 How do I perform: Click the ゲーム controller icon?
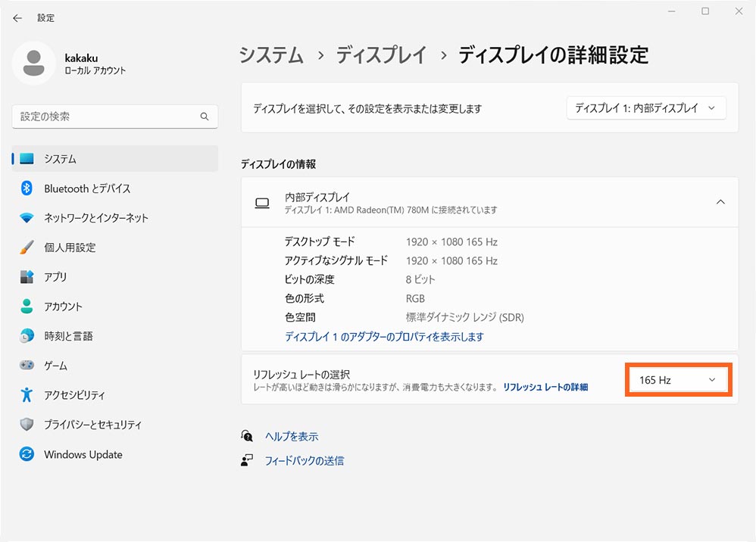click(x=27, y=366)
